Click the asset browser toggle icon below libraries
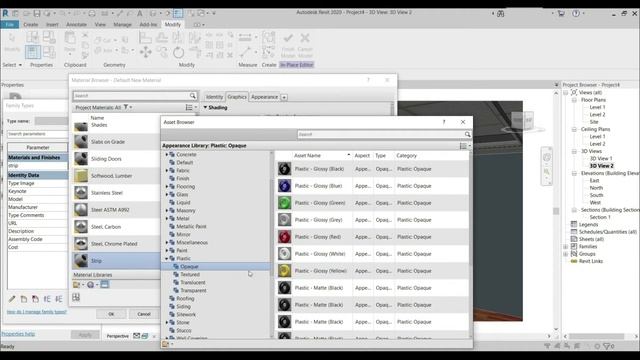Viewport: 640px width, 360px height. 76,297
